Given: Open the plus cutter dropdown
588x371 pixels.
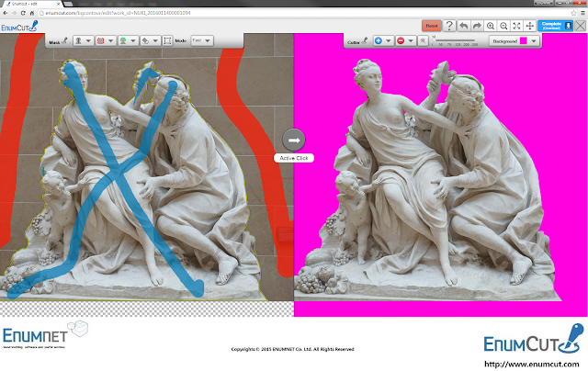Looking at the screenshot, I should (x=389, y=40).
